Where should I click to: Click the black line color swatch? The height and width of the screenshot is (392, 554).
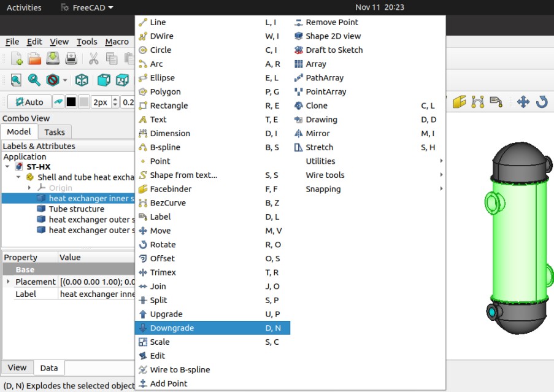tap(71, 102)
